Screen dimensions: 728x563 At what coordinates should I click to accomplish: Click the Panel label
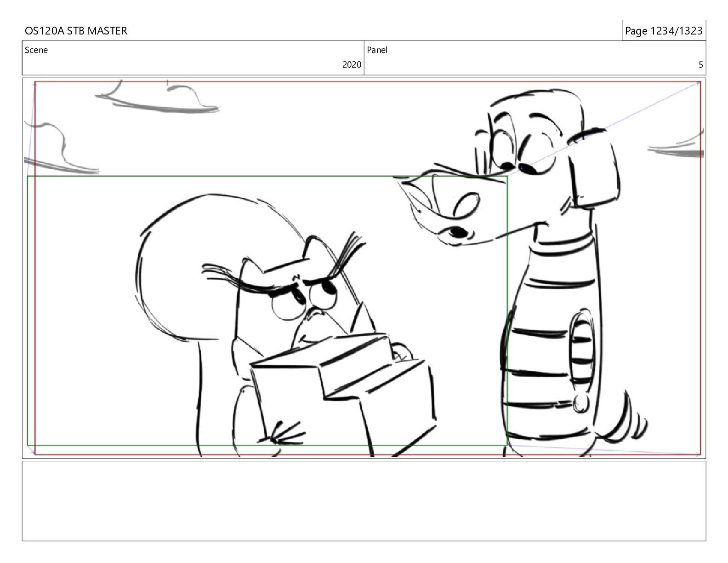pos(377,50)
